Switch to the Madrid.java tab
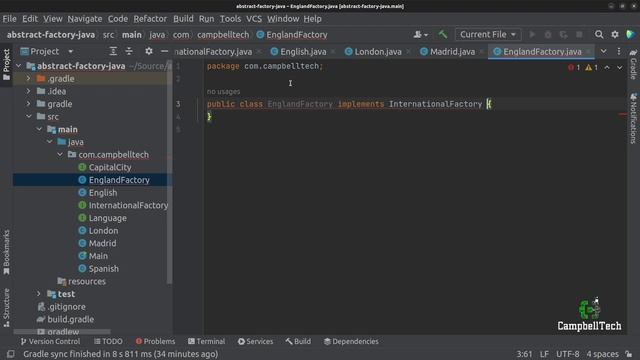 (448, 52)
